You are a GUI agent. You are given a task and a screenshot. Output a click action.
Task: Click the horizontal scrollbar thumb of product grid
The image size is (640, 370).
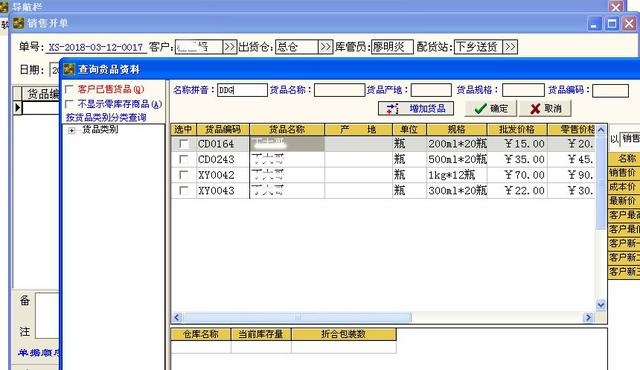click(x=297, y=317)
